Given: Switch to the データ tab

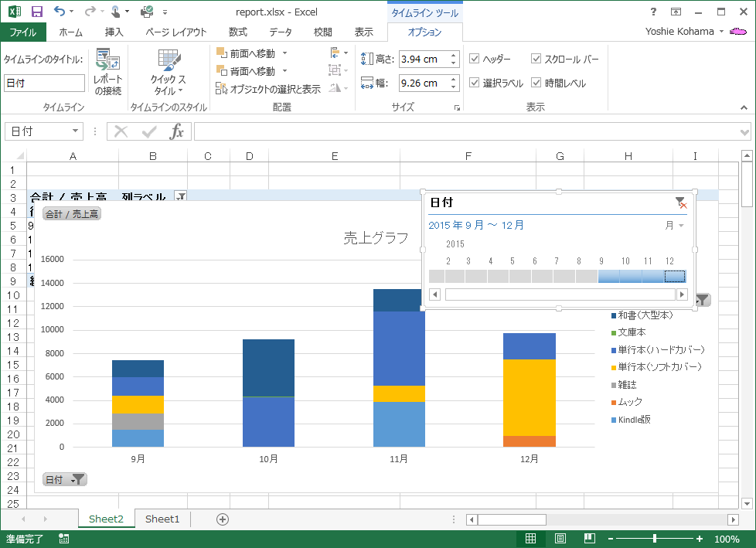Looking at the screenshot, I should point(280,32).
